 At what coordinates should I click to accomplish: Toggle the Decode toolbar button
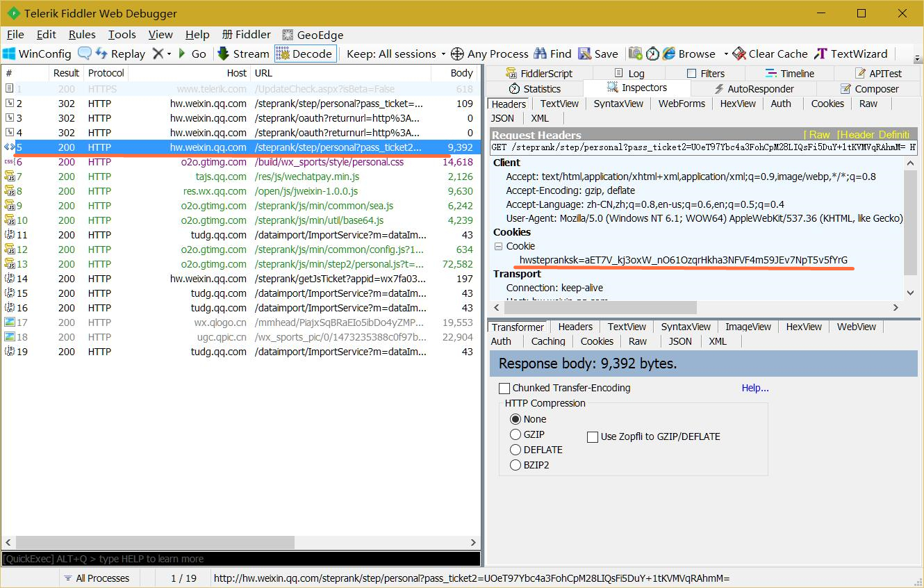coord(306,54)
